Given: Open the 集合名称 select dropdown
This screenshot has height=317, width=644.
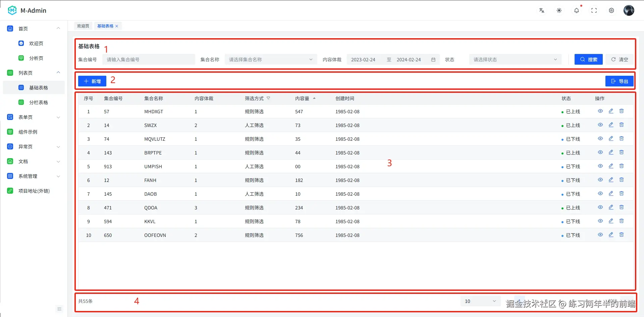Looking at the screenshot, I should tap(271, 60).
